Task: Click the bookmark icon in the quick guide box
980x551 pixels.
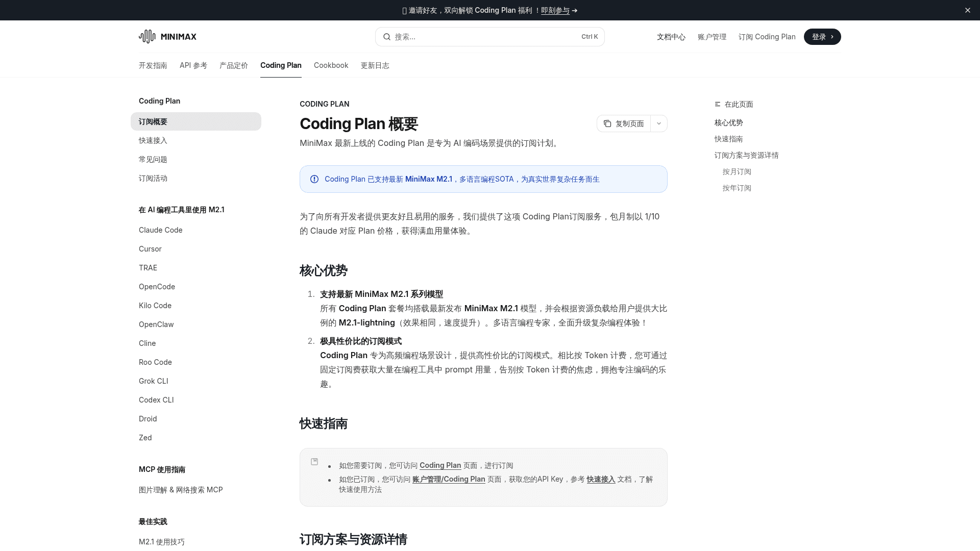Action: pos(314,461)
